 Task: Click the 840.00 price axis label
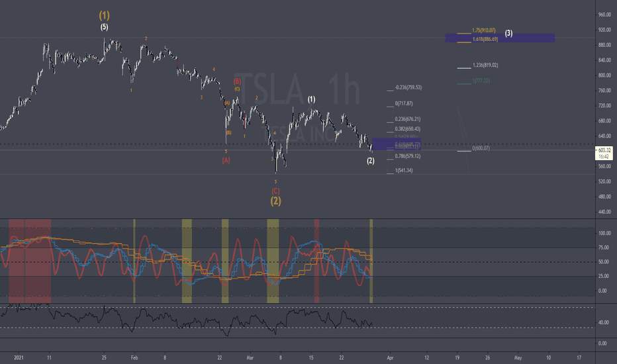(x=604, y=60)
